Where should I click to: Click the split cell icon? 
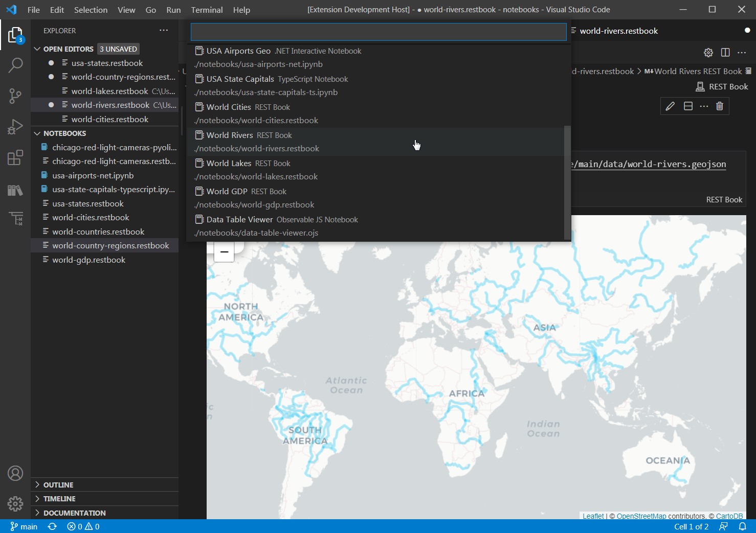(x=688, y=106)
